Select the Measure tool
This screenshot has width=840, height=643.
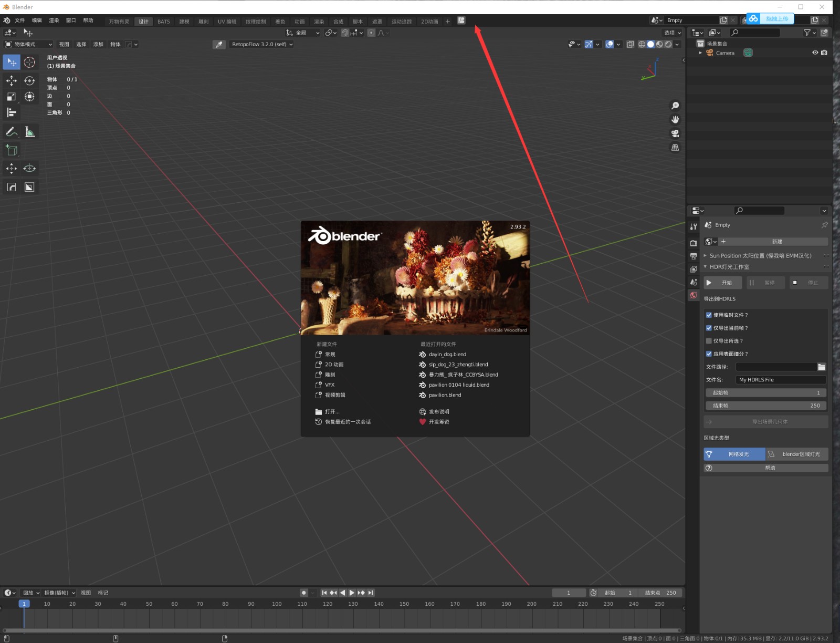click(29, 132)
